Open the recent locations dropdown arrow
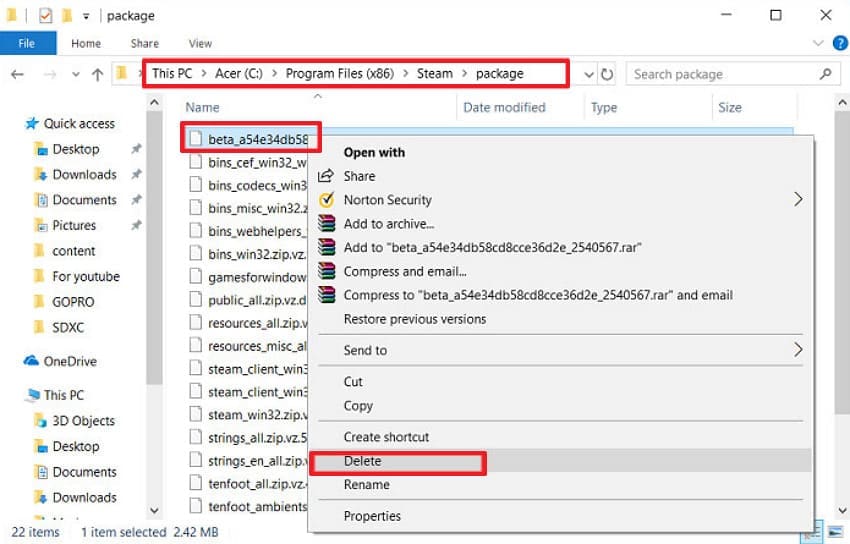The image size is (850, 544). [x=76, y=75]
